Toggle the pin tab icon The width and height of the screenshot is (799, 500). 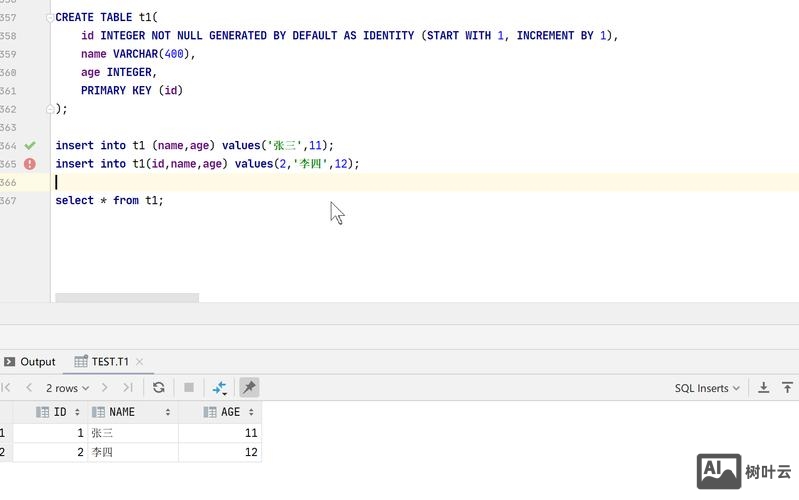coord(249,388)
